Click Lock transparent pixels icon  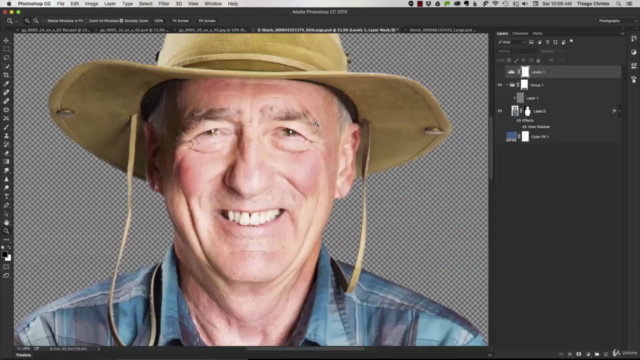coord(509,60)
